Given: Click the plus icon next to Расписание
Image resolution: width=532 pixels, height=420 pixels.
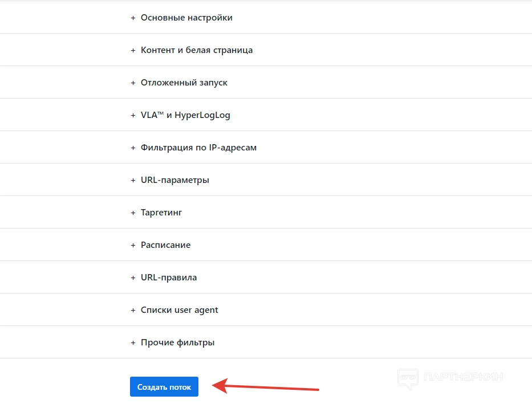Looking at the screenshot, I should 133,245.
